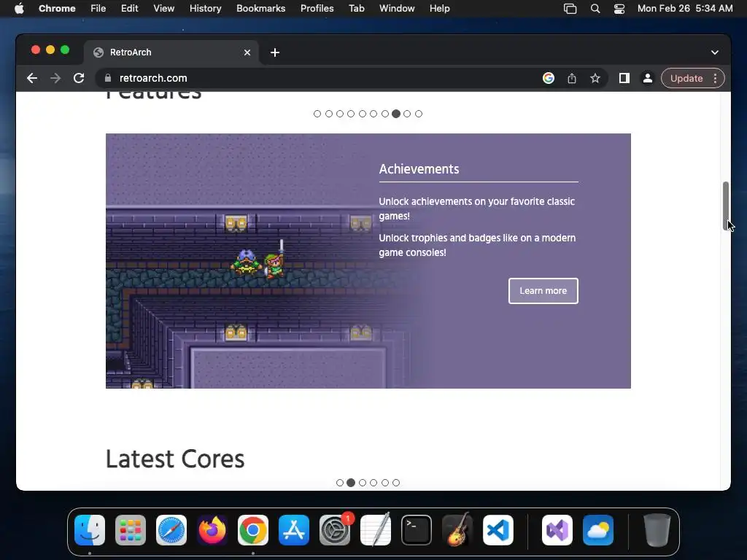Select fourth Features carousel dot

click(351, 114)
